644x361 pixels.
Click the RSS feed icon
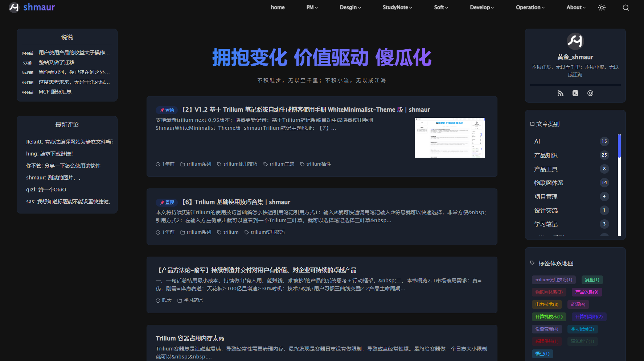[x=560, y=93]
